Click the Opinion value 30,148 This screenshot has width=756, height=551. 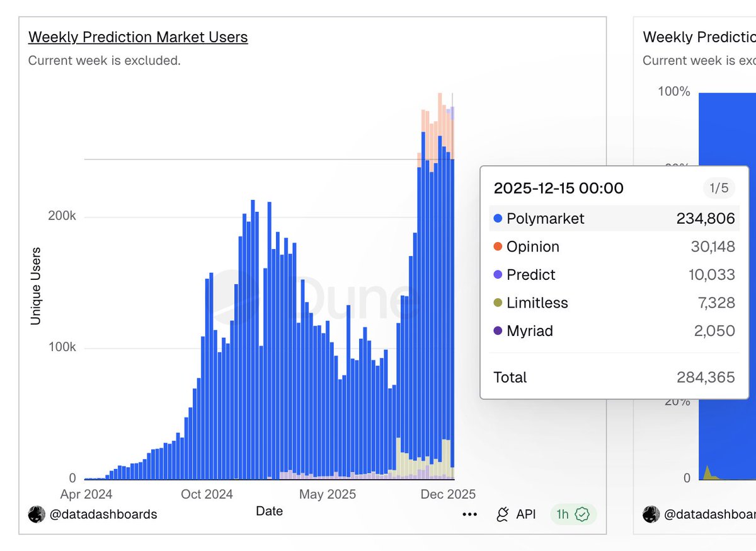tap(713, 247)
